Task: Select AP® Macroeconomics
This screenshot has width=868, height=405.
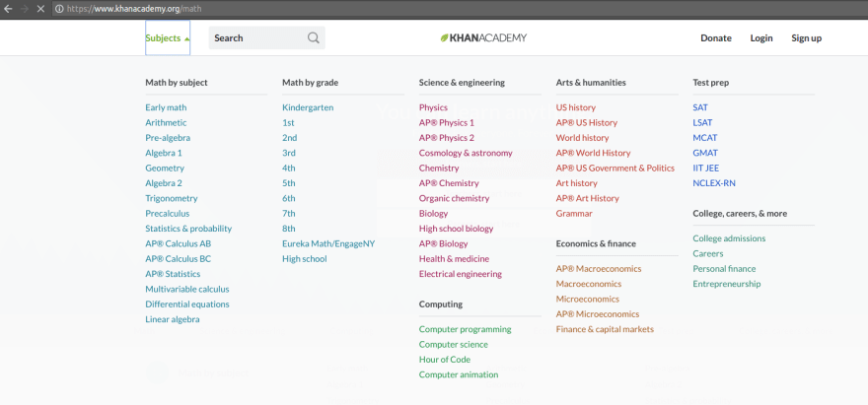Action: click(x=599, y=269)
